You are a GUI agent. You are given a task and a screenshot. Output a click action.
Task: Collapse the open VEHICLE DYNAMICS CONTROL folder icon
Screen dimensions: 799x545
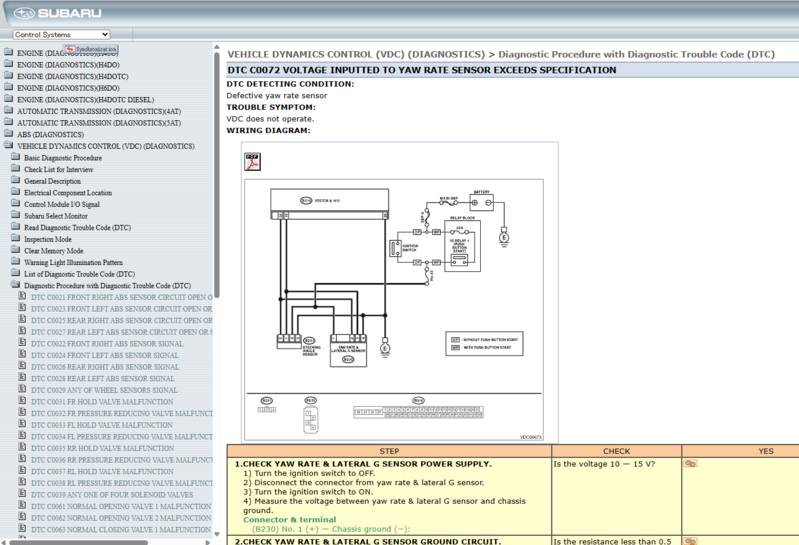pyautogui.click(x=9, y=146)
